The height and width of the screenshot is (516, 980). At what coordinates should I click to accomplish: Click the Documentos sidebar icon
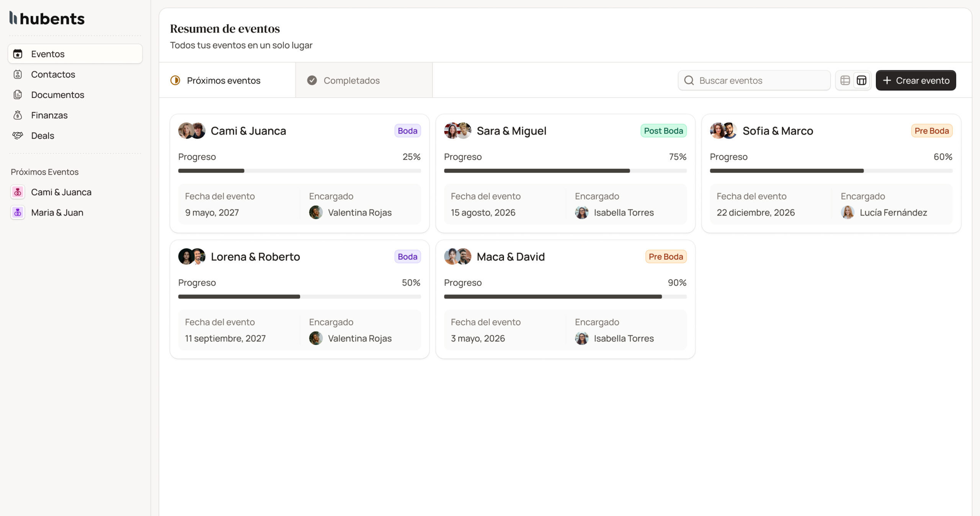(18, 95)
